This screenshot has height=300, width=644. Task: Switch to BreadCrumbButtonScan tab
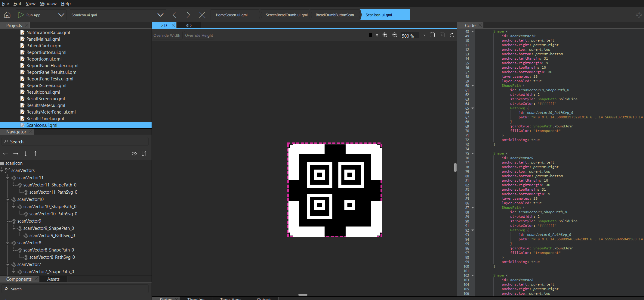[337, 15]
